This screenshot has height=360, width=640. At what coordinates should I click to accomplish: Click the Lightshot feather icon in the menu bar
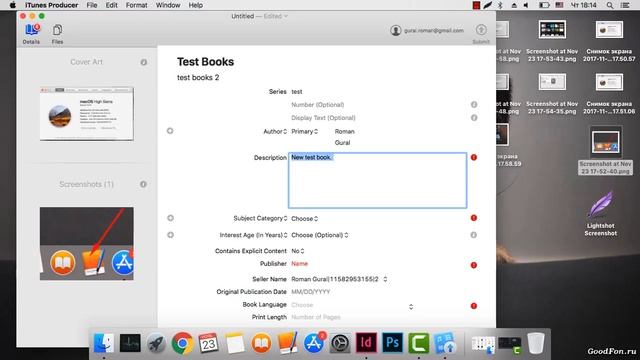coord(488,5)
